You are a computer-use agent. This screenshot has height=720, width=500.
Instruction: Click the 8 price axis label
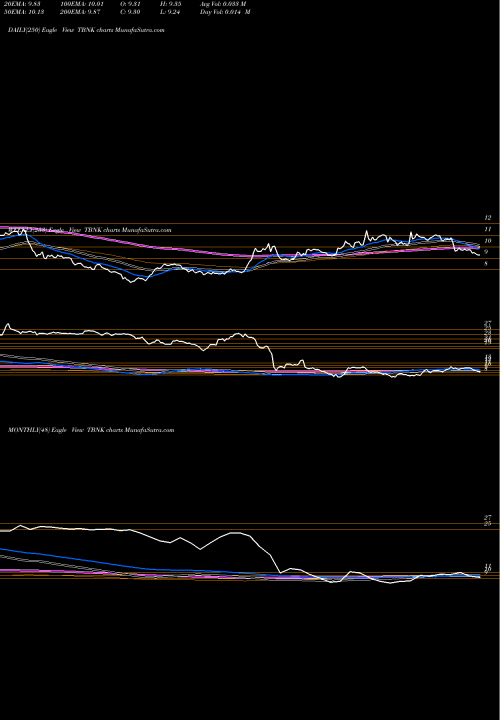click(x=486, y=264)
